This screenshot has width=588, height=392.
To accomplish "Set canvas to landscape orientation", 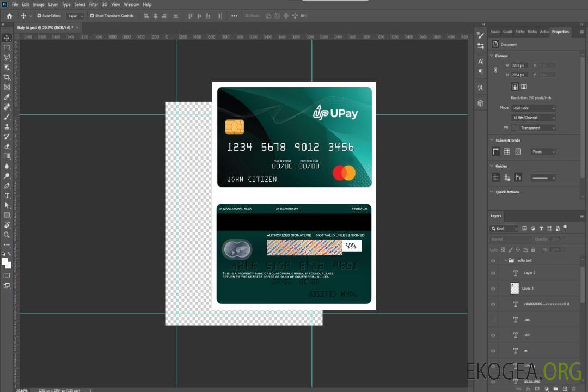I will 524,87.
